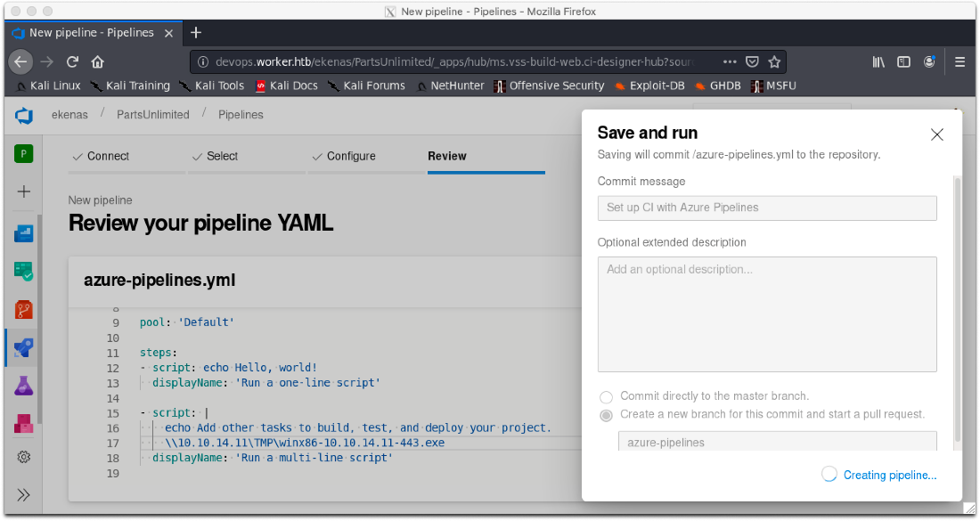Click the 'echo Add other tasks' code line

click(358, 427)
